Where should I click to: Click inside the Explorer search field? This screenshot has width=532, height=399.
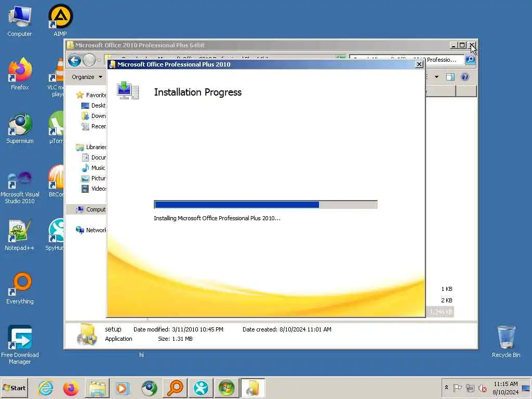click(x=407, y=60)
